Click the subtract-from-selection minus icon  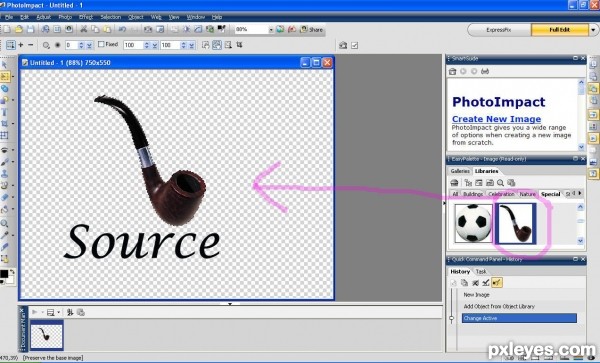coord(31,45)
